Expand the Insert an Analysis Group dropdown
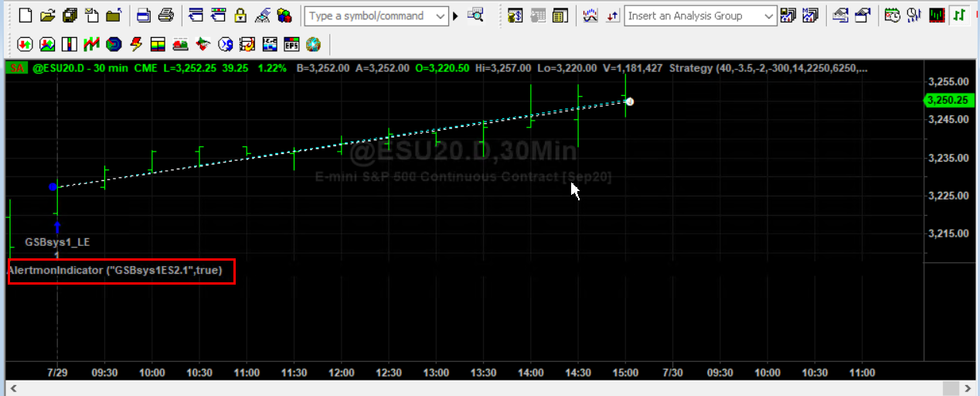The width and height of the screenshot is (980, 396). coord(768,16)
